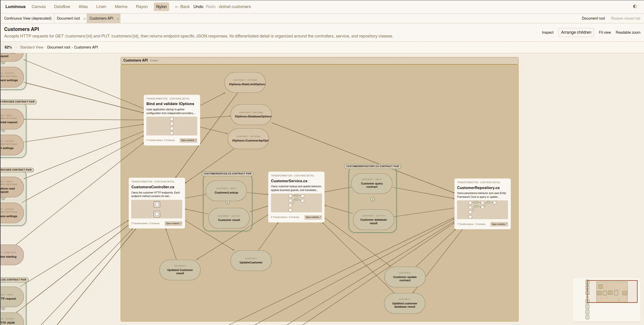Select the IOptions<RateLimitOptions> contract node
The width and height of the screenshot is (644, 325).
245,82
